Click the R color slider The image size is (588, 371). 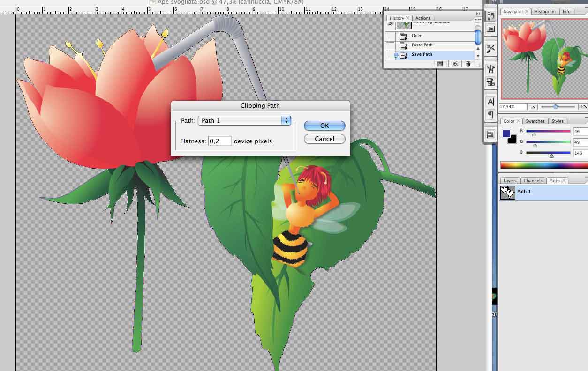click(x=548, y=132)
